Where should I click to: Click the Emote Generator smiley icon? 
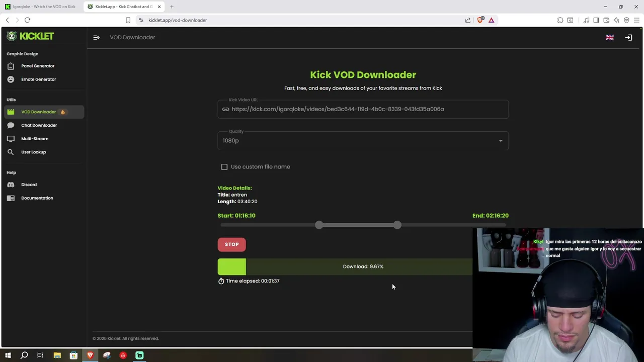point(11,79)
